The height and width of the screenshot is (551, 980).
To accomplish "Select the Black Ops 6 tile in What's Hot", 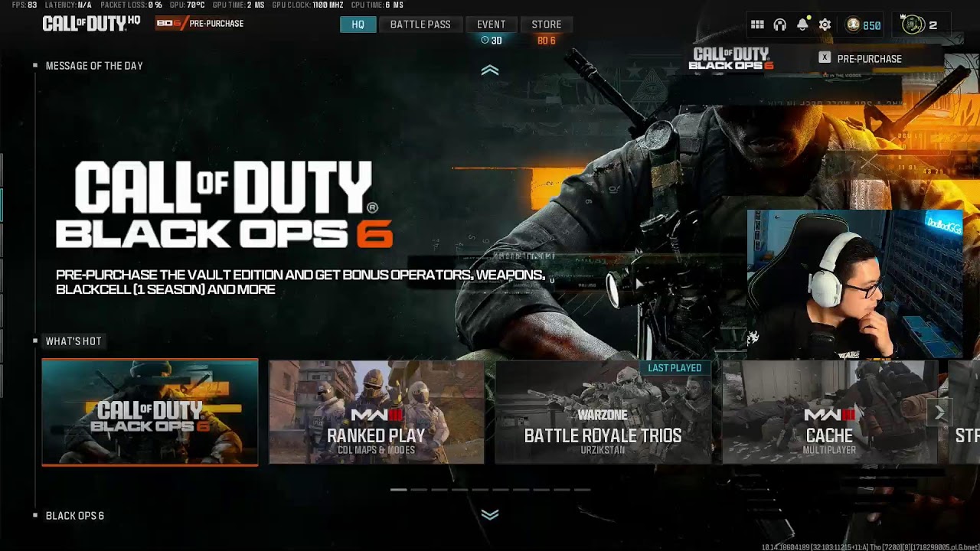I will pos(150,412).
